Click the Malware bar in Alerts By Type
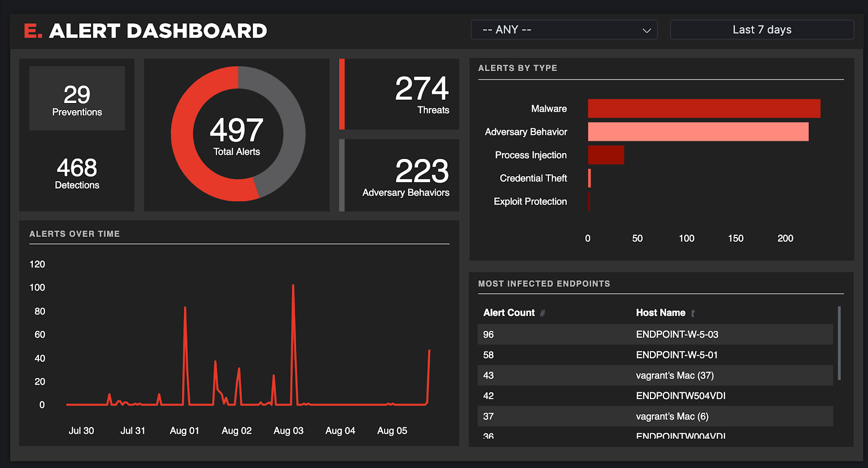 (x=704, y=108)
